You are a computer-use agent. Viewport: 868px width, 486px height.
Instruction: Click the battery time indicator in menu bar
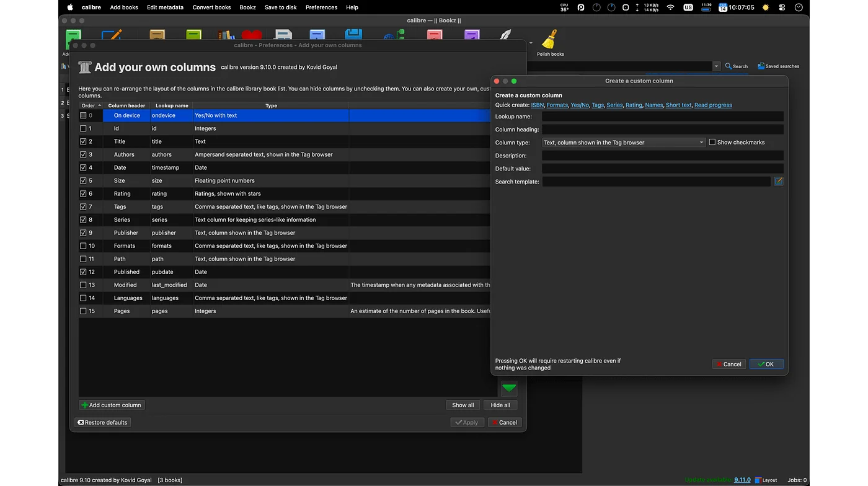[x=706, y=7]
